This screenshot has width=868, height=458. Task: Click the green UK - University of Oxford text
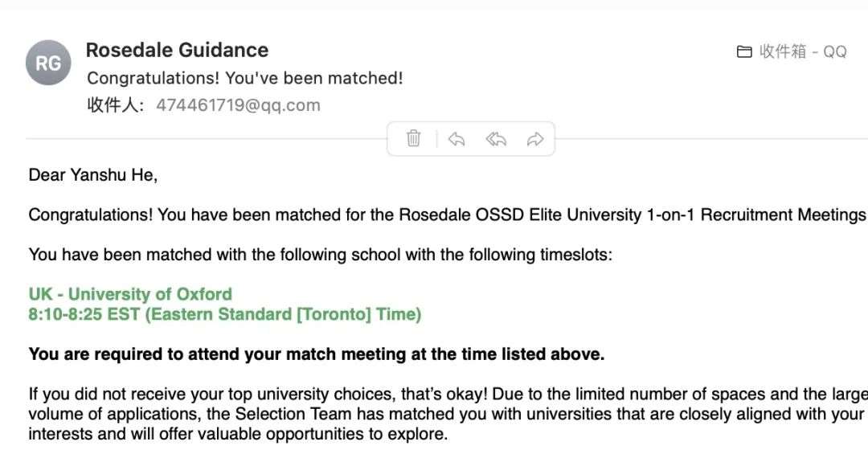click(x=131, y=294)
